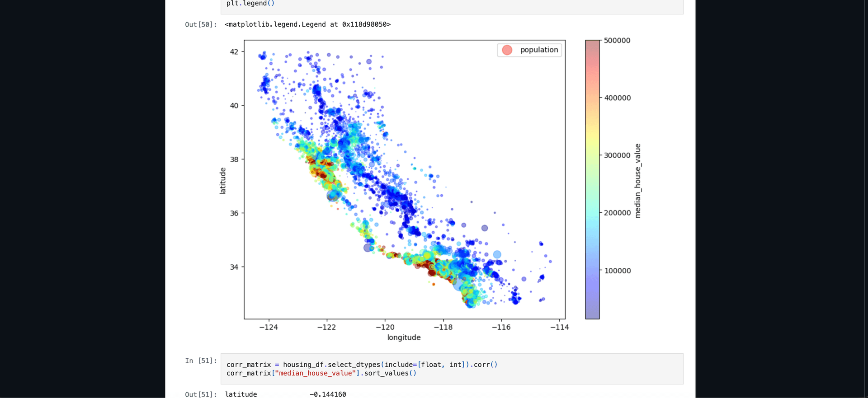Click the 'population' legend label
Screen dimensions: 868x398
coord(539,50)
